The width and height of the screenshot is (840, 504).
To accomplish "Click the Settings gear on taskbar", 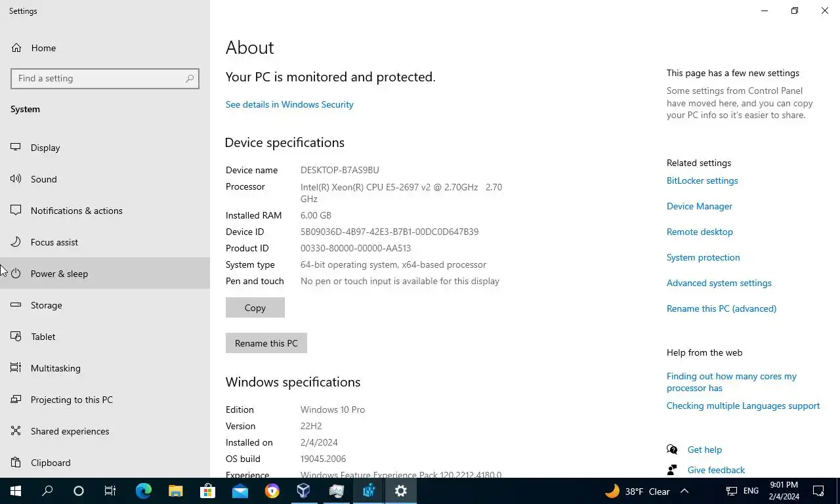I will pyautogui.click(x=400, y=491).
